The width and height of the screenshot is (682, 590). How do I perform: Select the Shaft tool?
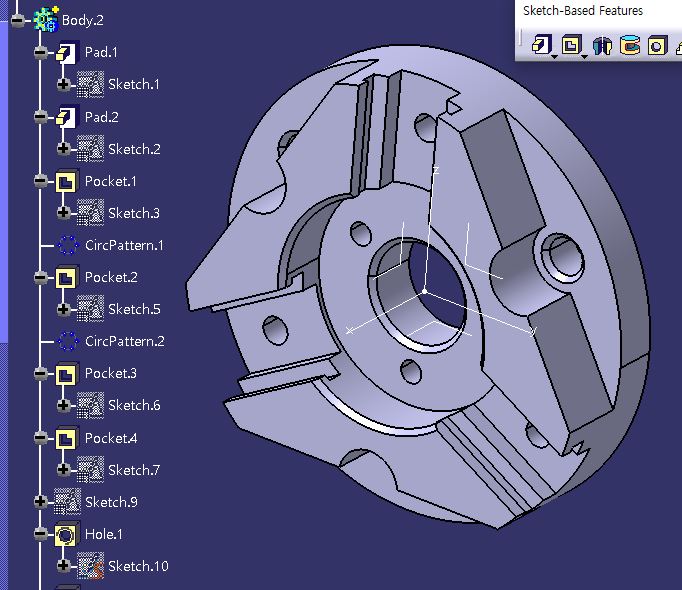[602, 45]
